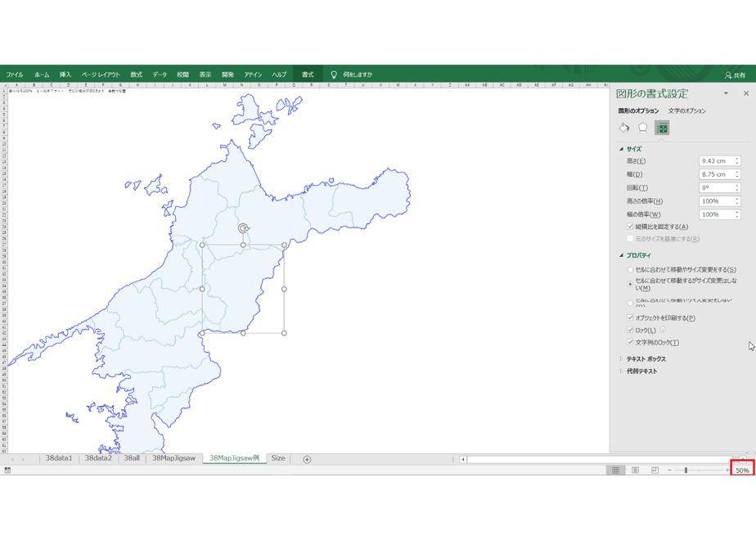This screenshot has width=756, height=540.
Task: Open the task pane options dropdown arrow
Action: 726,93
